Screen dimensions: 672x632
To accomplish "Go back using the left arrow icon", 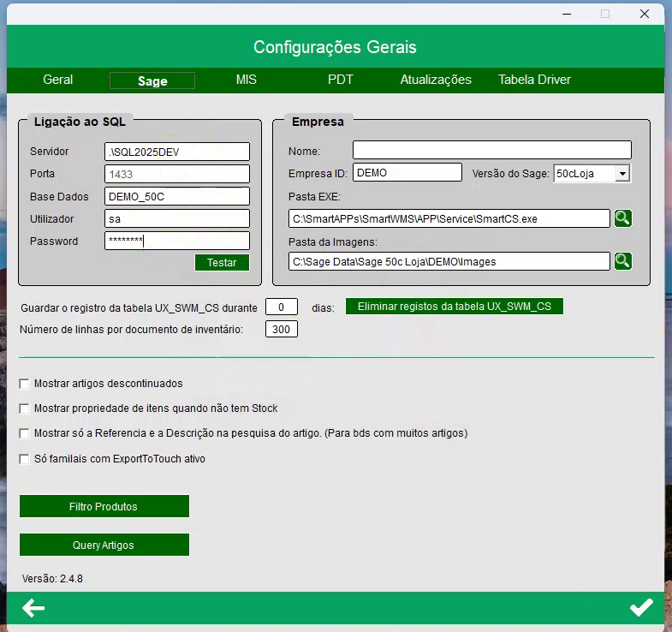I will [x=33, y=608].
